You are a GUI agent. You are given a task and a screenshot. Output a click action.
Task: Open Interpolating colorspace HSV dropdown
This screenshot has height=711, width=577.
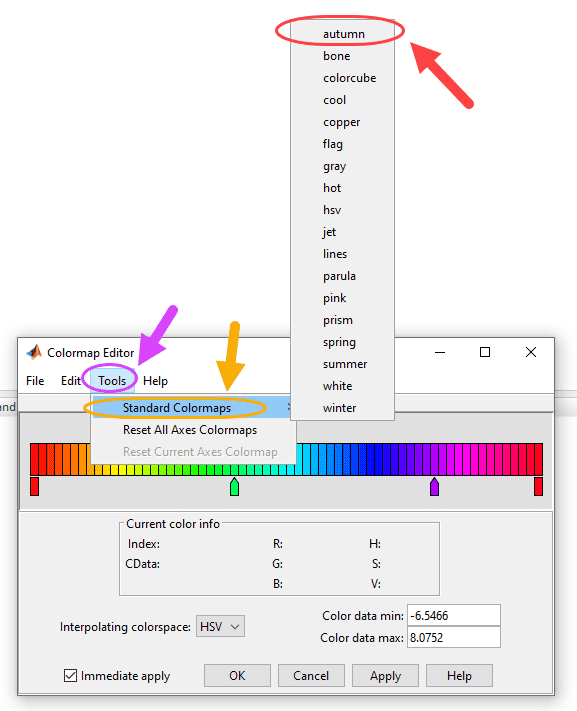coord(220,626)
